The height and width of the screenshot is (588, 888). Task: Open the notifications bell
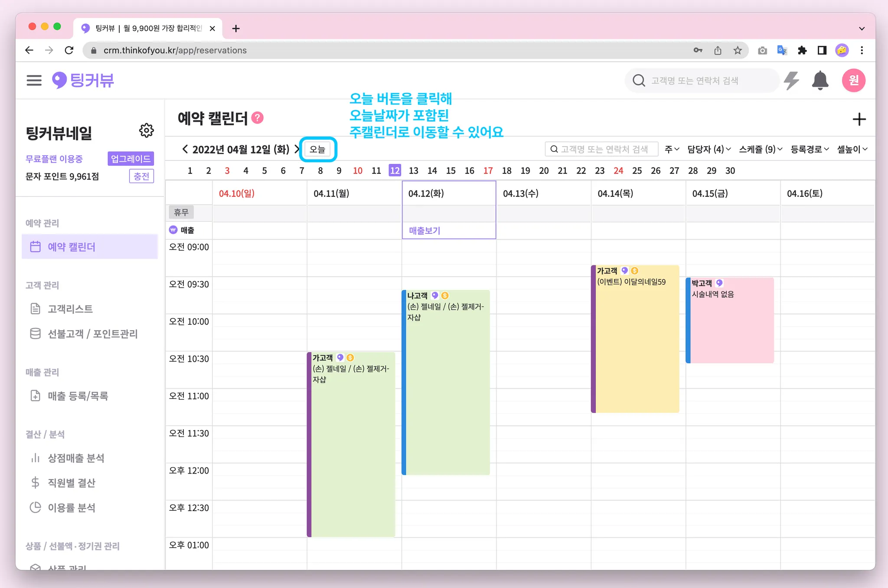pos(819,81)
